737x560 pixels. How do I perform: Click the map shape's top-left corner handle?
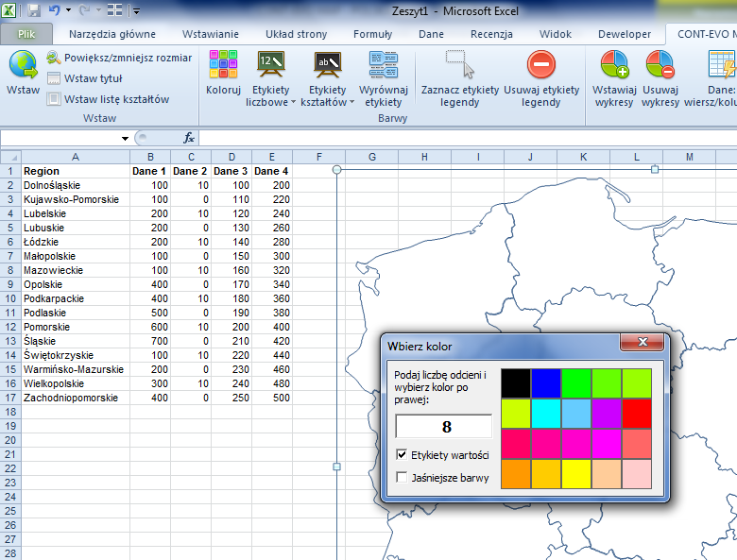(x=336, y=170)
